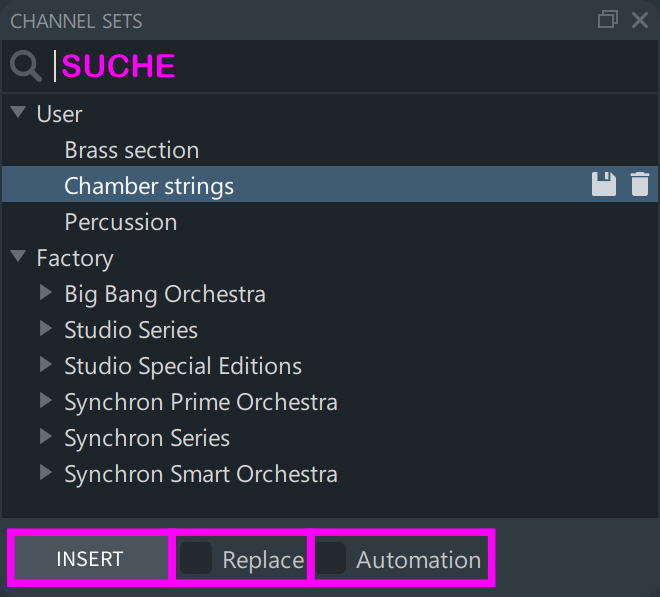The image size is (660, 597).
Task: Select the Percussion preset
Action: coord(330,221)
